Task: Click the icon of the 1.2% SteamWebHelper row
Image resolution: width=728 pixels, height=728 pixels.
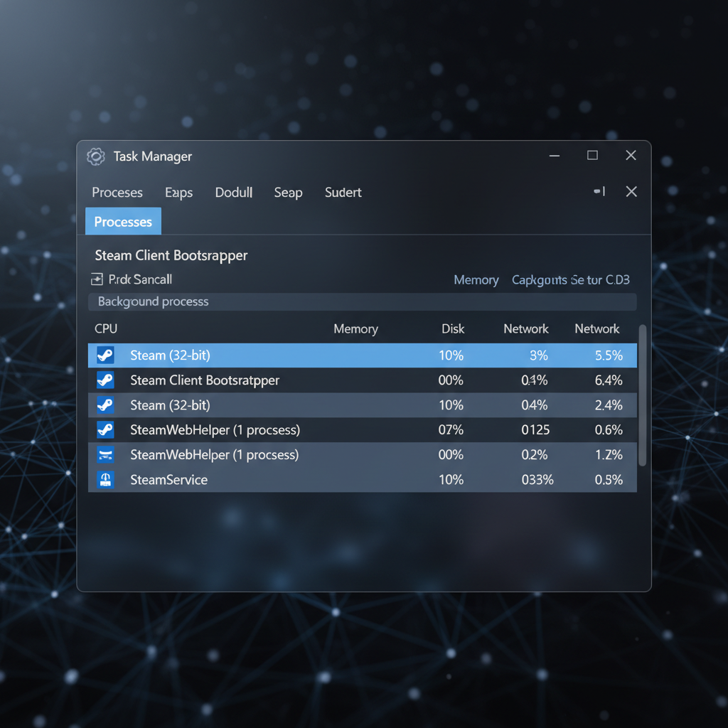Action: tap(105, 455)
